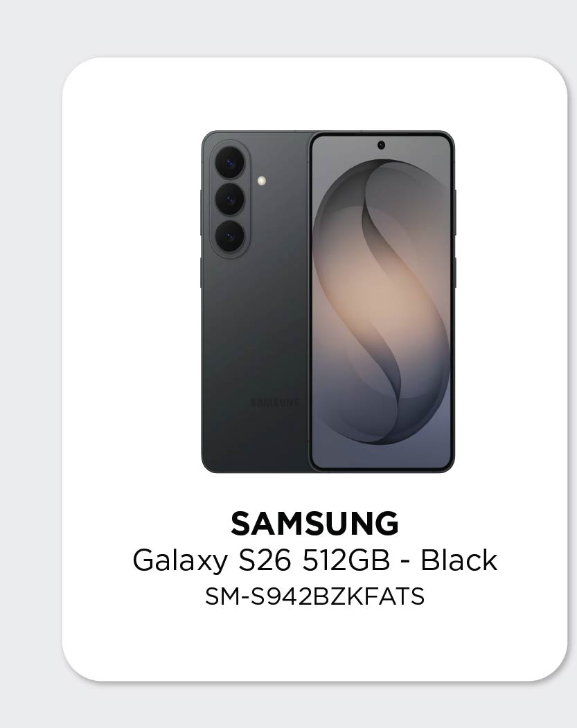This screenshot has height=728, width=577.
Task: Select the phone's front display wallpaper
Action: pos(381,305)
